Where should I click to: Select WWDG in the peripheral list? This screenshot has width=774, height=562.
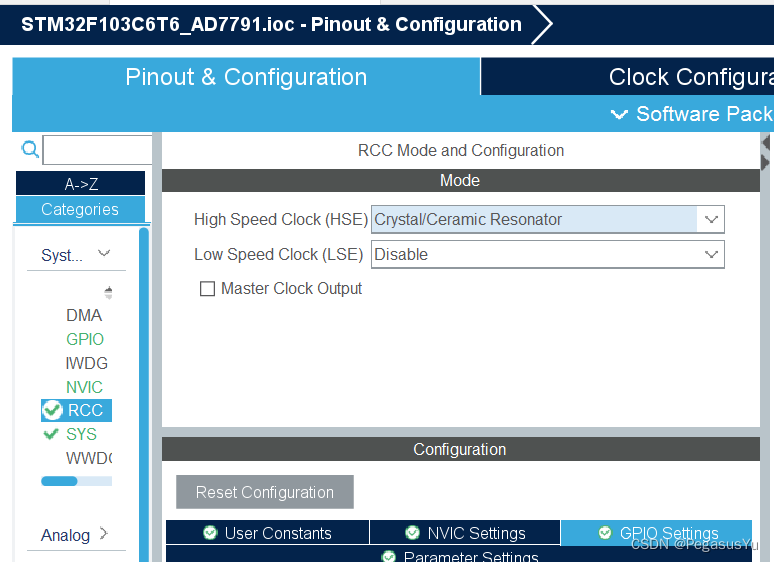[x=89, y=458]
